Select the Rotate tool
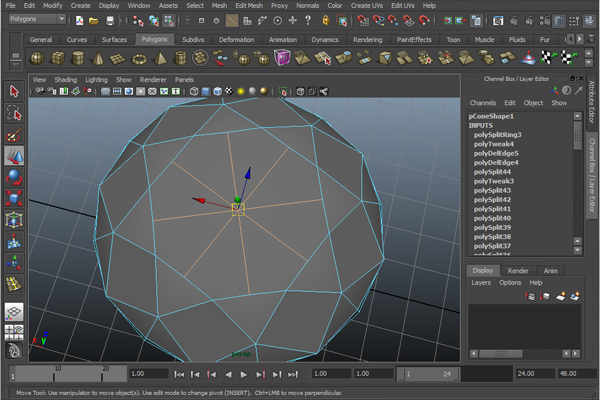The image size is (600, 400). (x=14, y=177)
